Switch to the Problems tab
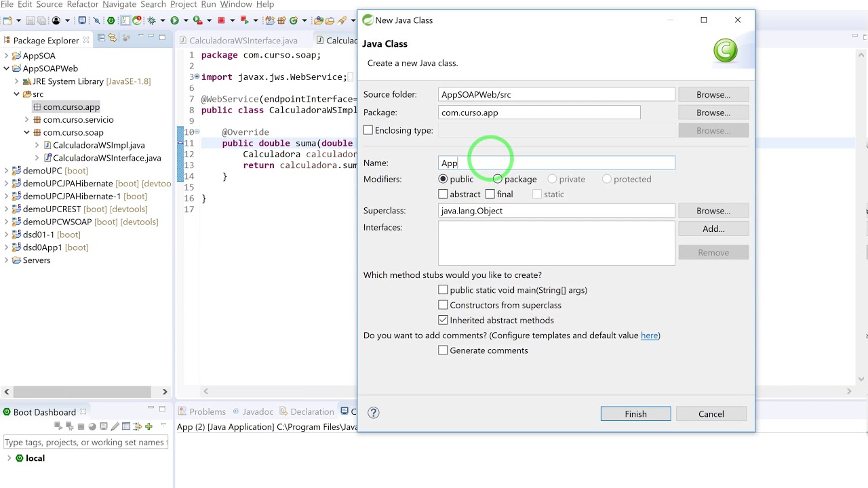 tap(202, 411)
